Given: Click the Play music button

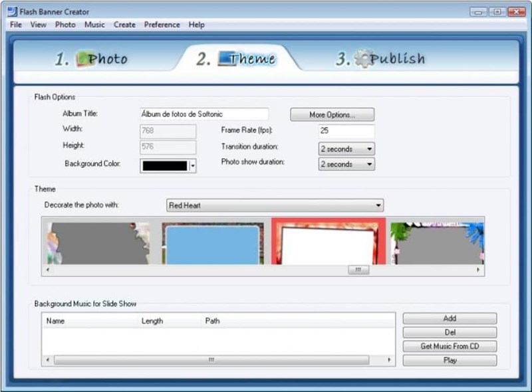Looking at the screenshot, I should click(x=450, y=361).
